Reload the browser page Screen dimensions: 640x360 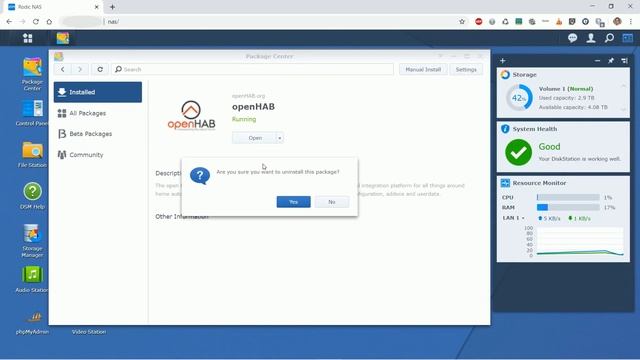[36, 22]
